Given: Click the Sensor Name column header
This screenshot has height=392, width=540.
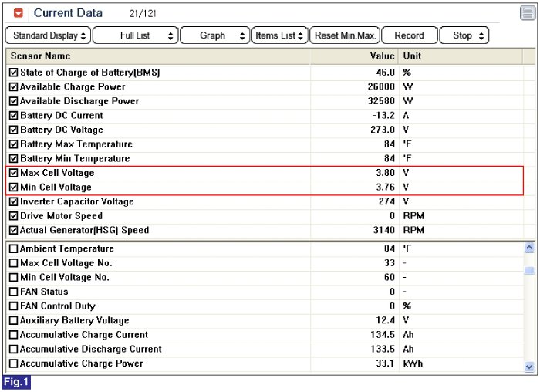Looking at the screenshot, I should point(157,56).
